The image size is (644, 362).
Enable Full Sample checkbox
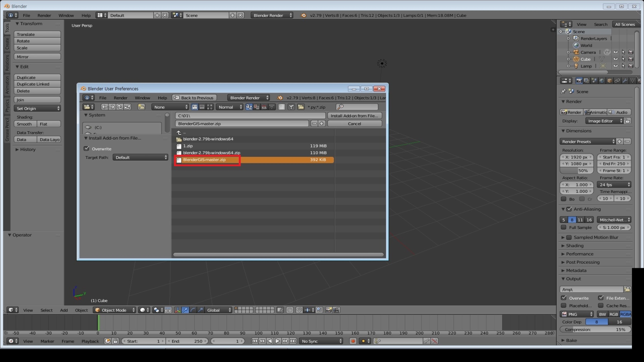pyautogui.click(x=564, y=227)
